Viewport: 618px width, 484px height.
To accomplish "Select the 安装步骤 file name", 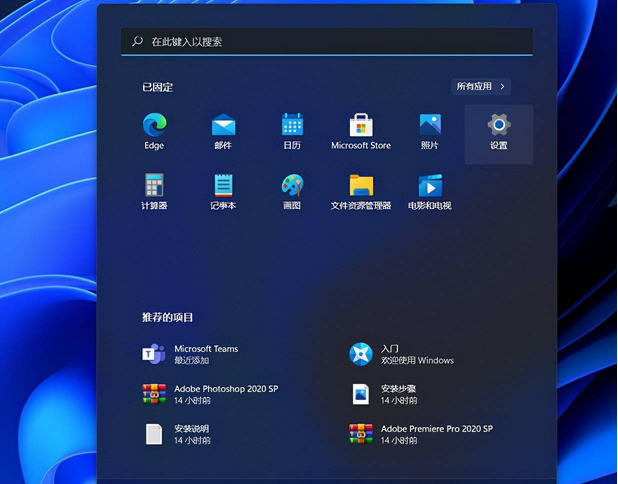I will tap(398, 389).
